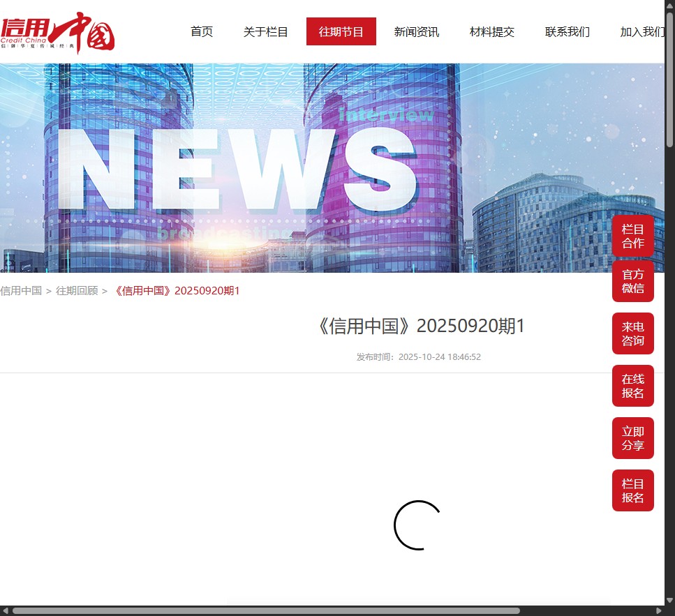Click the horizontal scrollbar left arrow
The width and height of the screenshot is (675, 616).
tap(5, 611)
